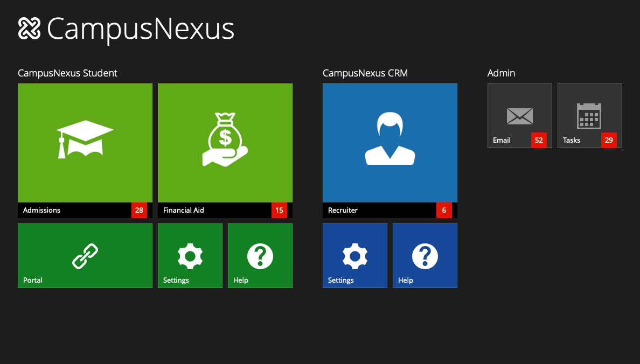Click the CampusNexus logo icon
This screenshot has height=364, width=640.
click(x=30, y=29)
